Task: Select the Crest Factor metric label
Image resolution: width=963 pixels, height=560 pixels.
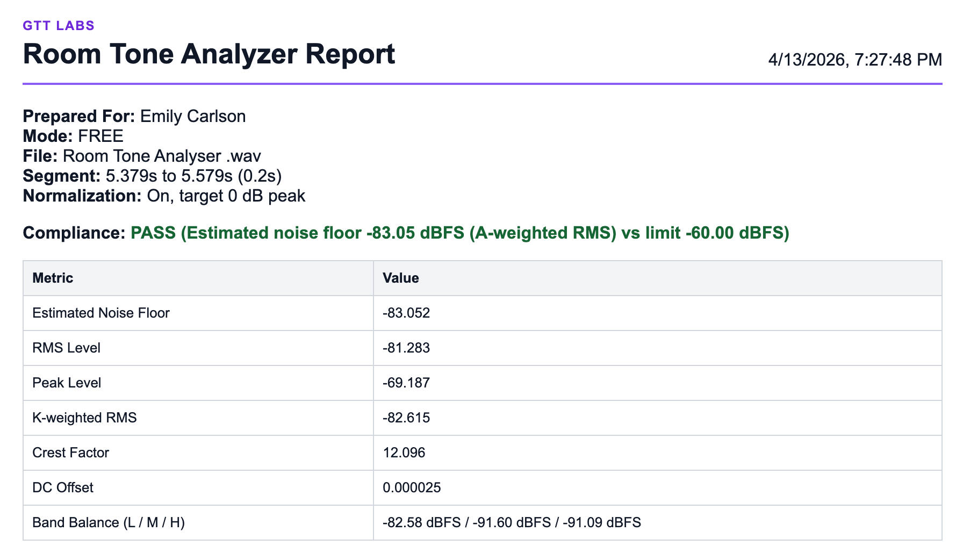Action: click(71, 453)
